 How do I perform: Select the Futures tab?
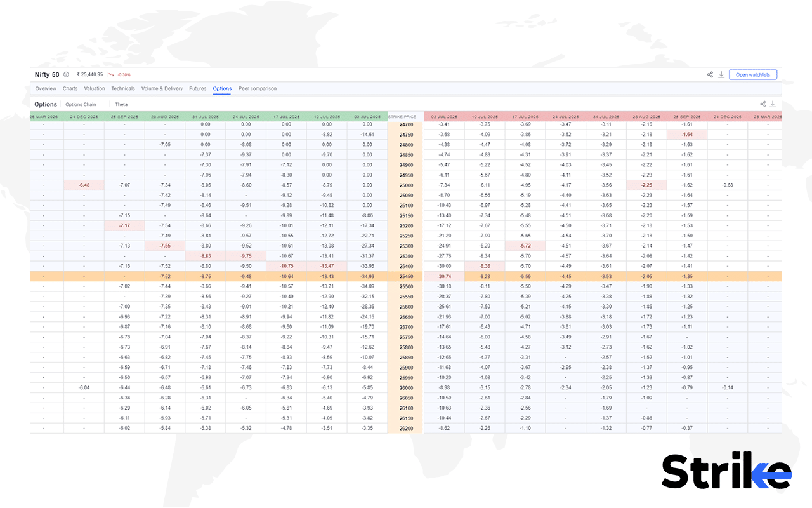point(197,89)
